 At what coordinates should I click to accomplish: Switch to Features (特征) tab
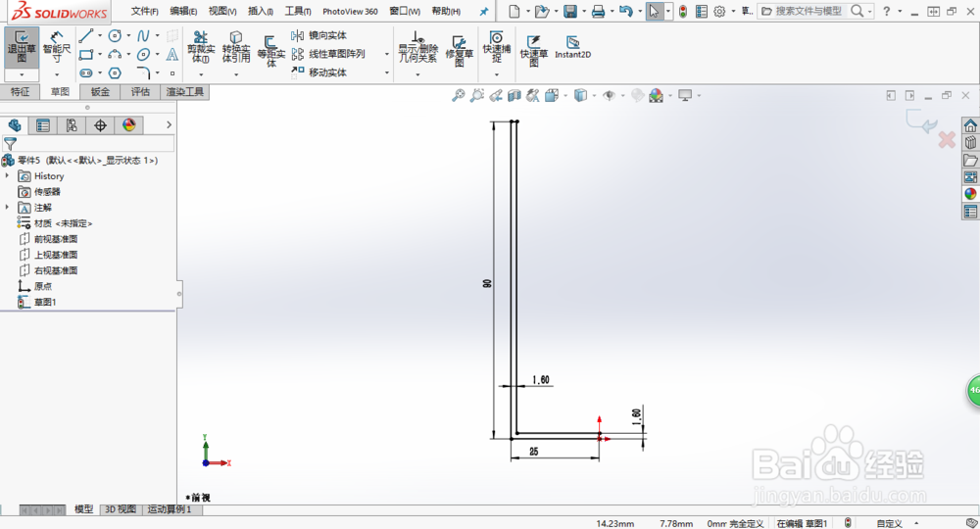[x=20, y=92]
